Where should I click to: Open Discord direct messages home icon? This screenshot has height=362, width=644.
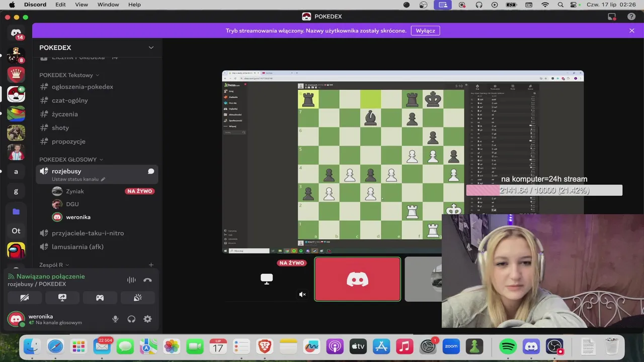[x=16, y=34]
